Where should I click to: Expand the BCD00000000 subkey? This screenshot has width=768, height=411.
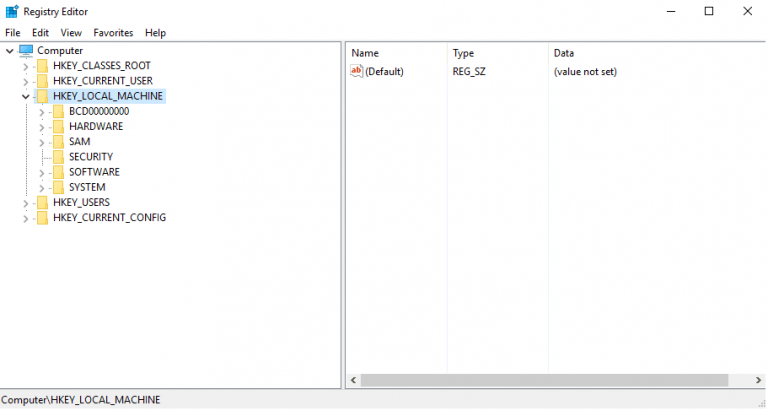coord(42,112)
